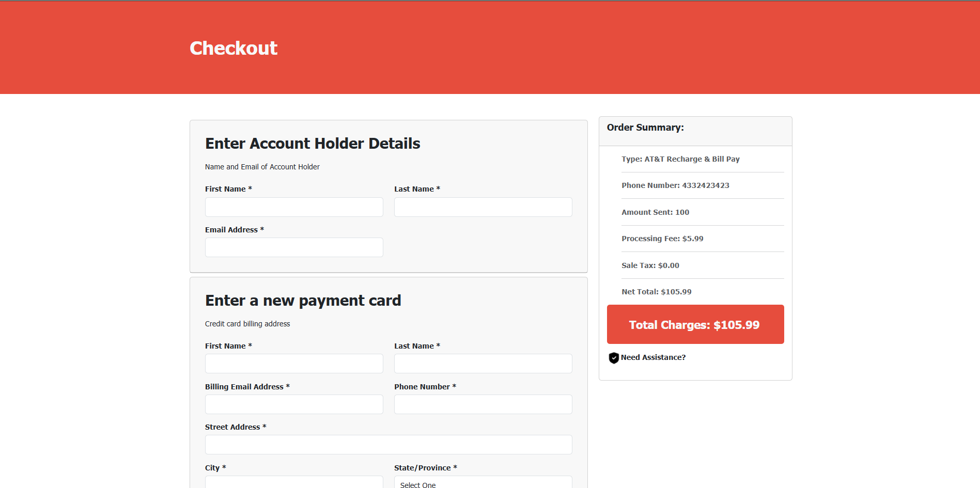The width and height of the screenshot is (980, 488).
Task: Click the State/Province * label
Action: pyautogui.click(x=426, y=468)
